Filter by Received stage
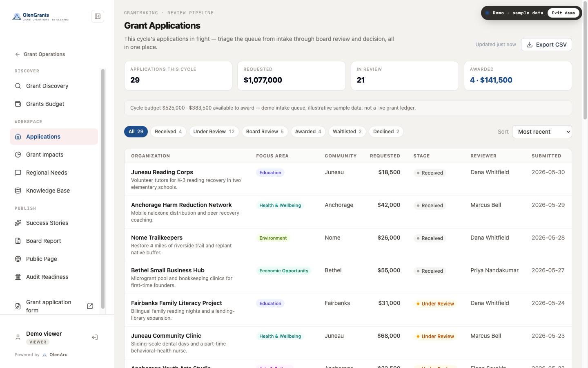 coord(168,132)
